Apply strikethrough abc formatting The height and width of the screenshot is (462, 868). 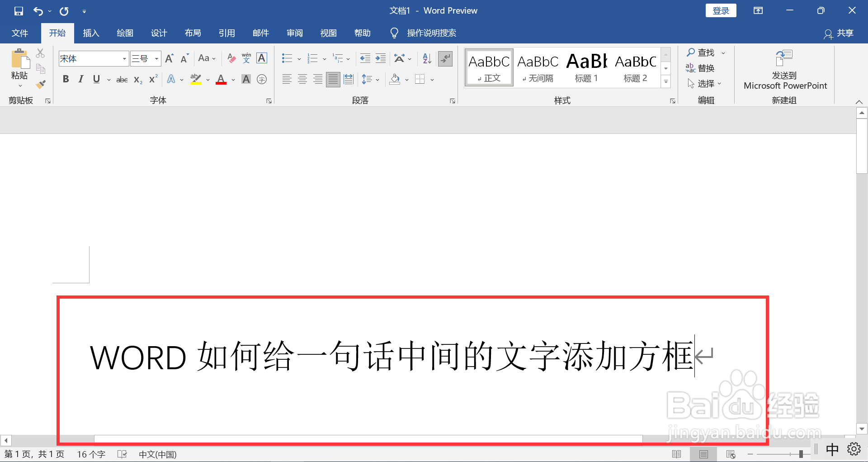[122, 80]
